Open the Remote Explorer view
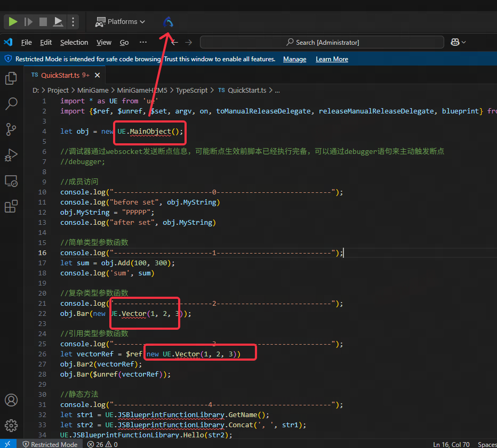 click(x=11, y=181)
